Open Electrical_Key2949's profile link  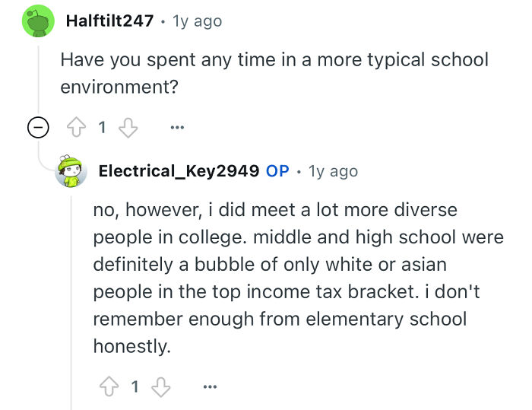coord(179,171)
